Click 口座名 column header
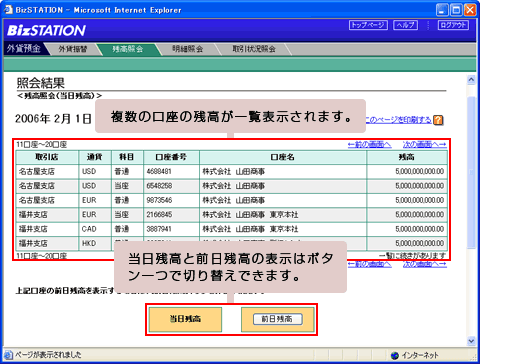 (x=283, y=157)
